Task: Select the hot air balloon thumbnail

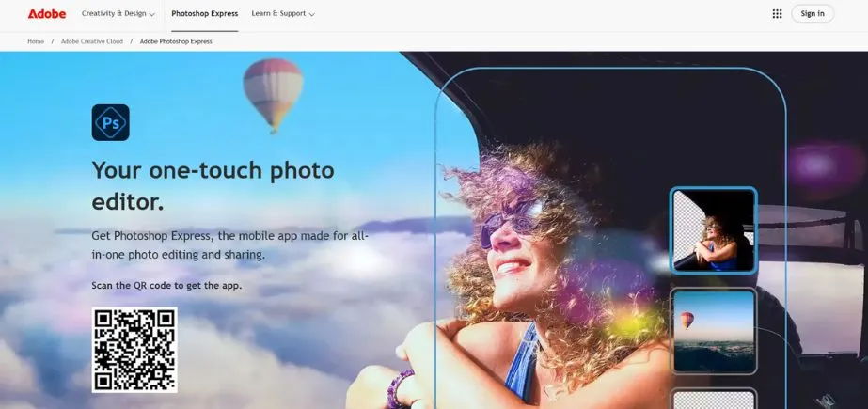Action: click(x=714, y=332)
